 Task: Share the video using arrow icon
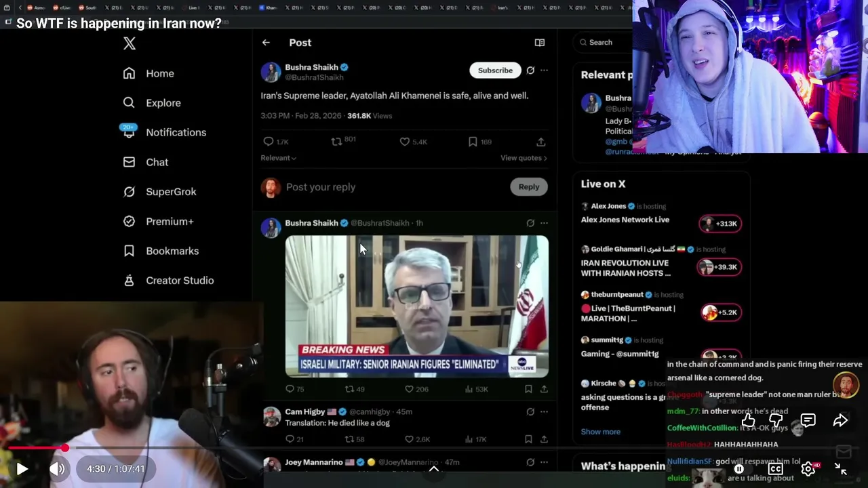840,421
